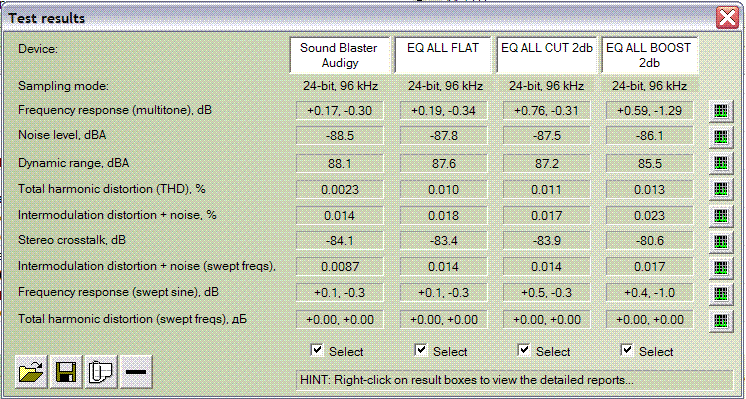
Task: Open graph for Frequency response swept sine row
Action: [x=721, y=294]
